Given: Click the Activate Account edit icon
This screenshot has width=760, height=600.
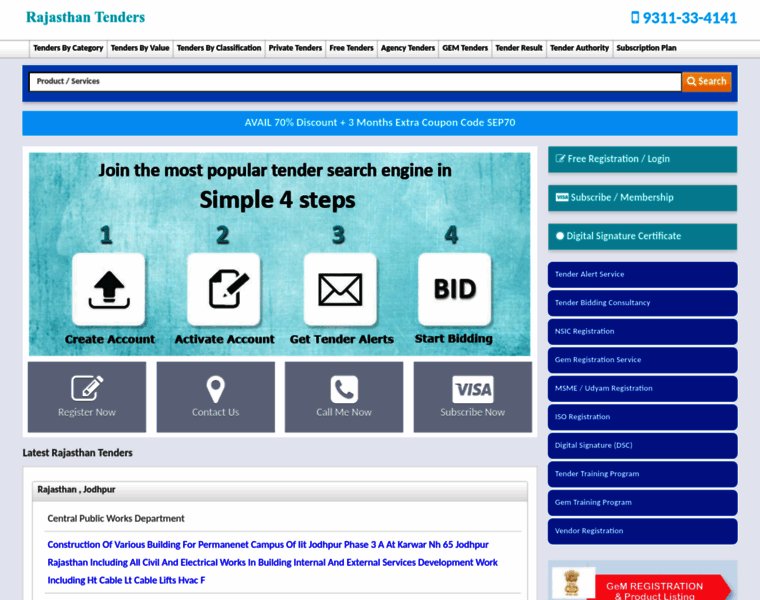Looking at the screenshot, I should [x=224, y=289].
